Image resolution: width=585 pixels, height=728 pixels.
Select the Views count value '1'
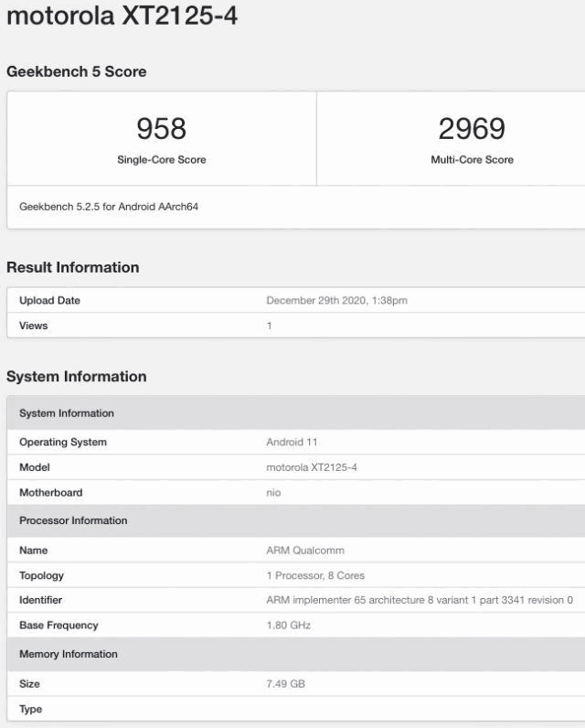point(269,326)
